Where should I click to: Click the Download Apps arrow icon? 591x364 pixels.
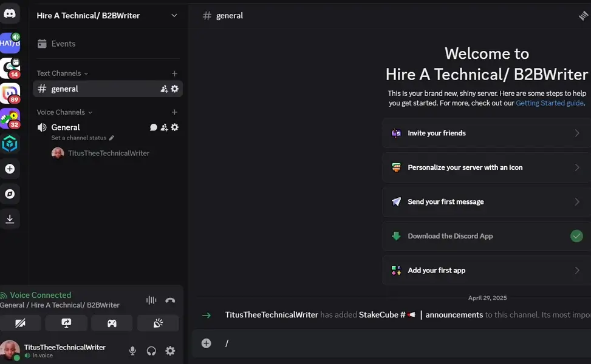[x=10, y=218]
